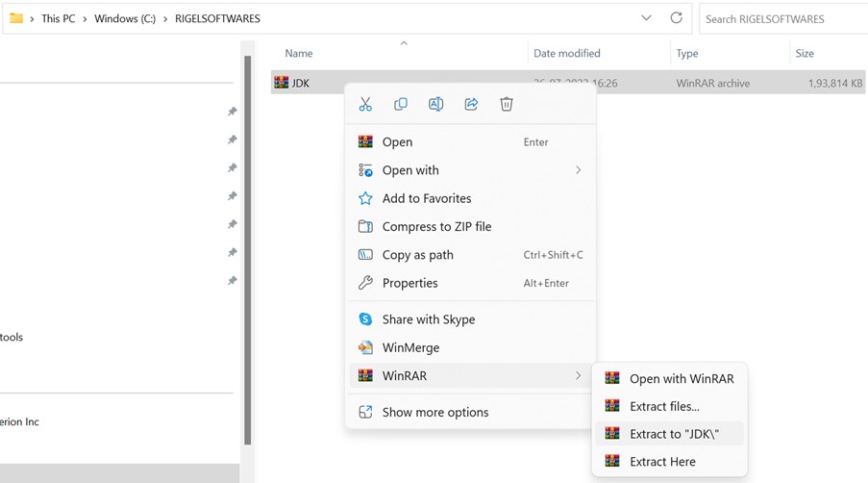
Task: Click Open with WinRAR
Action: [681, 378]
